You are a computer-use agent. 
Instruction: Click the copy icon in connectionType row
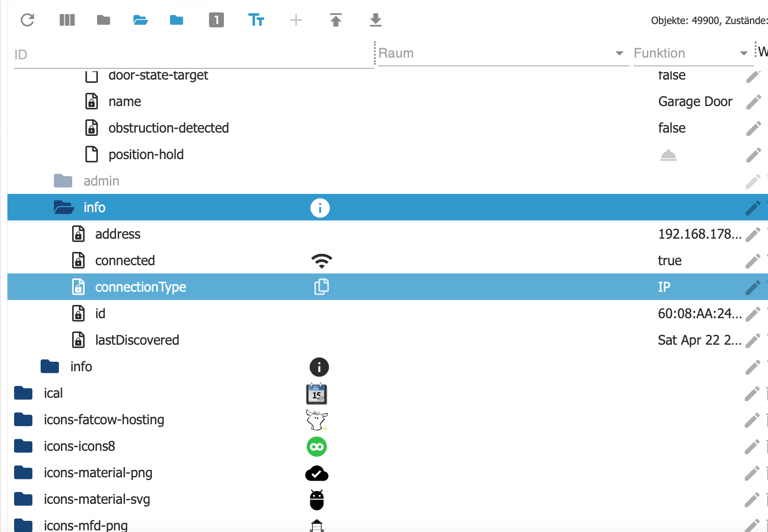pyautogui.click(x=321, y=287)
